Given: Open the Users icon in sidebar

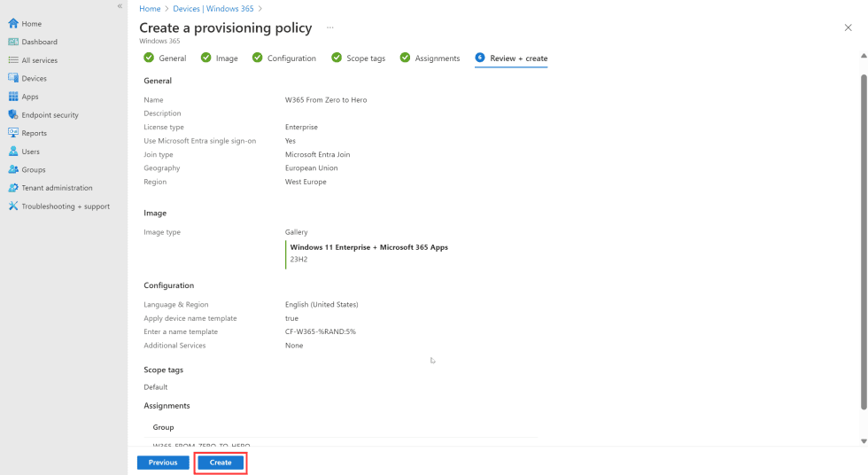Looking at the screenshot, I should (x=13, y=152).
